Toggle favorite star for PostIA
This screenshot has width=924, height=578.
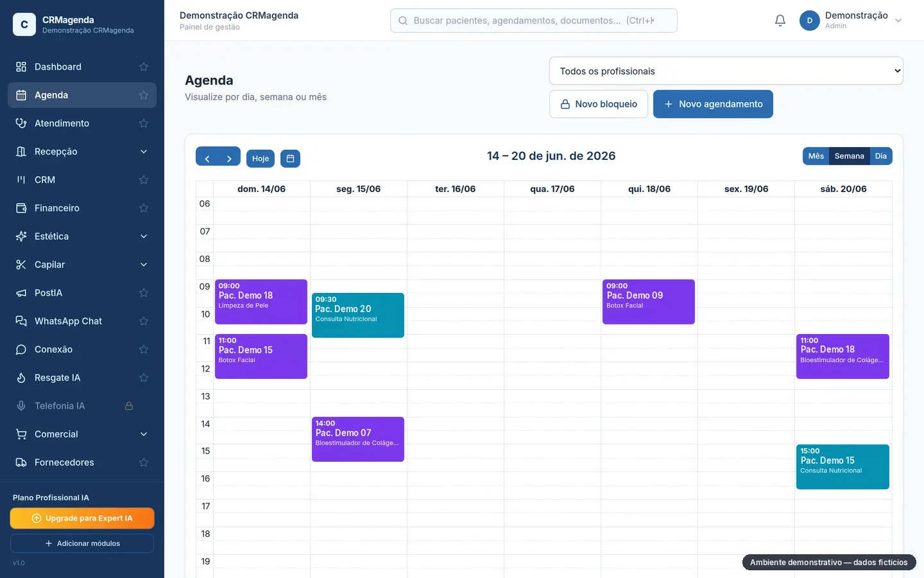coord(144,293)
